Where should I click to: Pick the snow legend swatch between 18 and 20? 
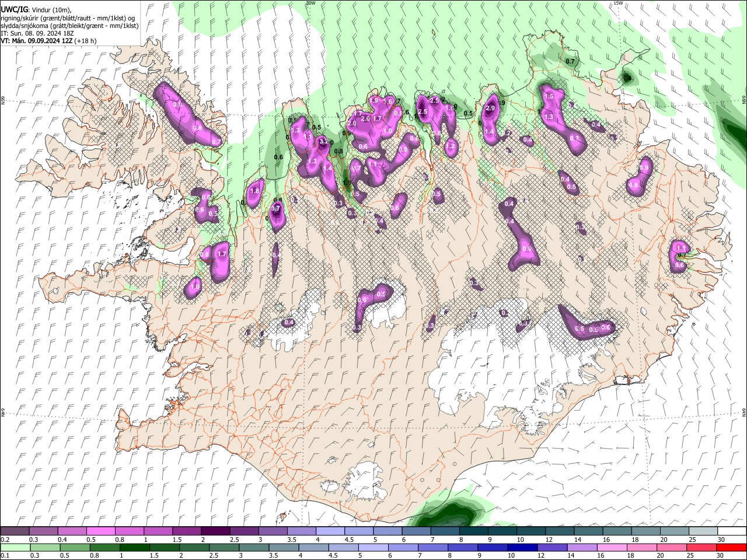[645, 531]
